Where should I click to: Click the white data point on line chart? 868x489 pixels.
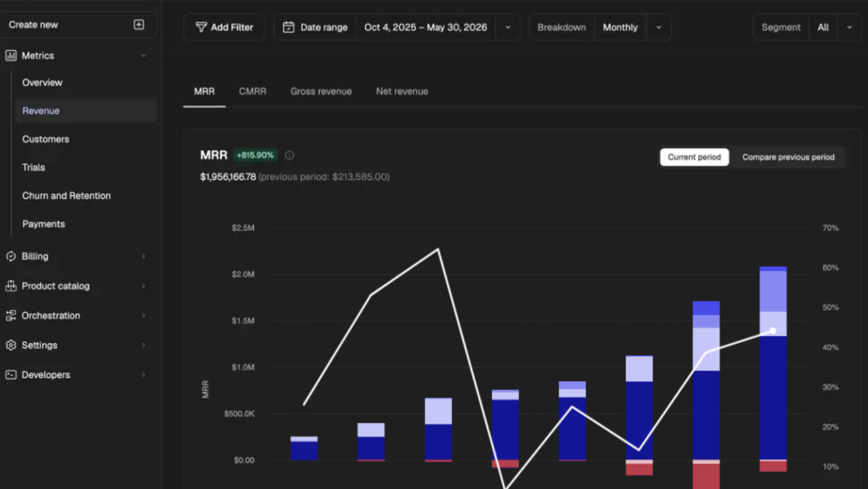coord(773,331)
